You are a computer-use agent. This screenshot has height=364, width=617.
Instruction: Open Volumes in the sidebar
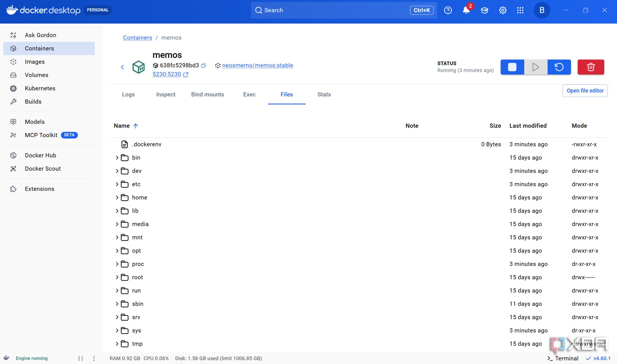(x=49, y=75)
